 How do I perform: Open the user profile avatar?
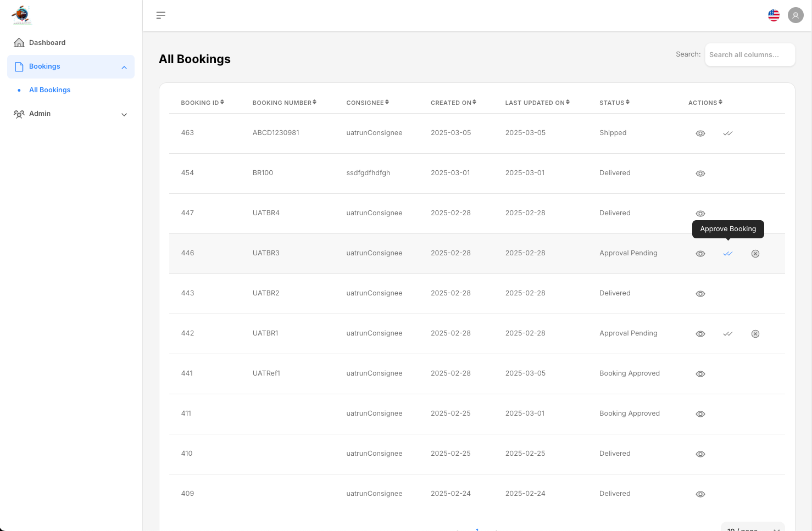click(x=796, y=15)
